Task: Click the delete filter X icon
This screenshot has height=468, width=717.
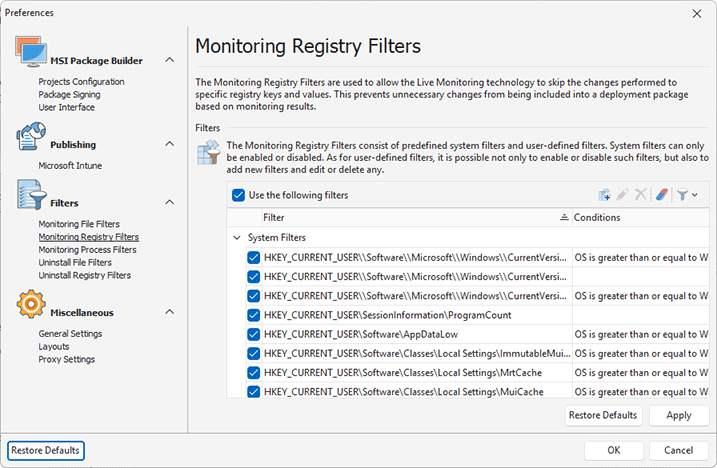Action: [x=640, y=195]
